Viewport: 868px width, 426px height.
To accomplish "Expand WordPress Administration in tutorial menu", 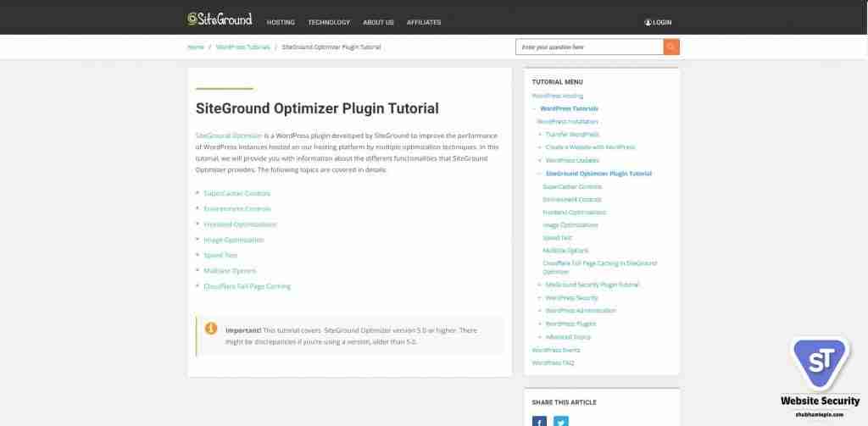I will tap(540, 311).
